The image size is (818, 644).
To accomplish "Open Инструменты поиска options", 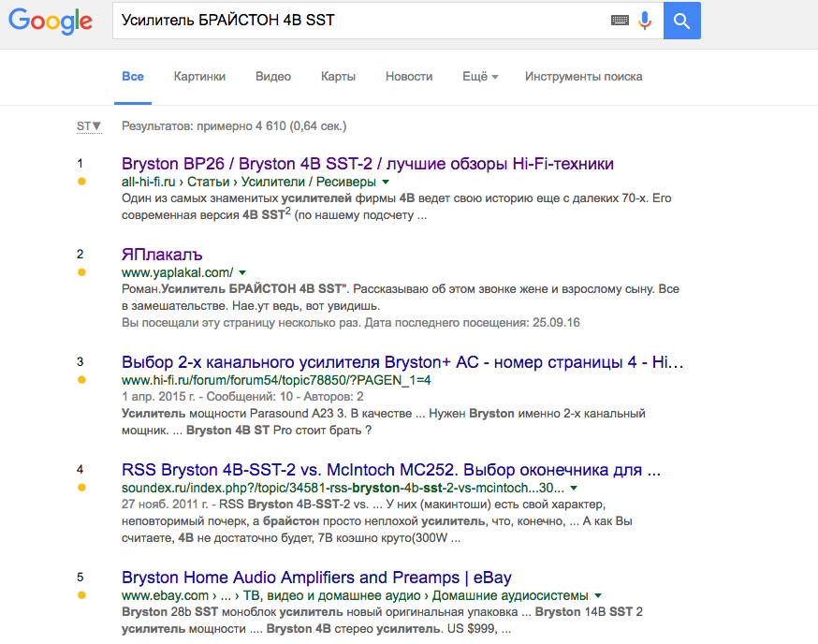I will click(583, 77).
